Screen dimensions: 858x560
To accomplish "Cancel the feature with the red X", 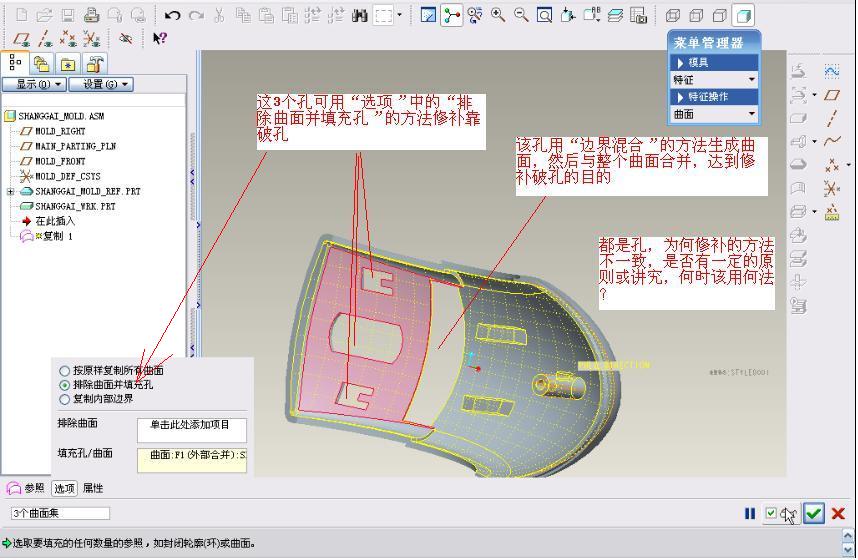I will tap(838, 513).
